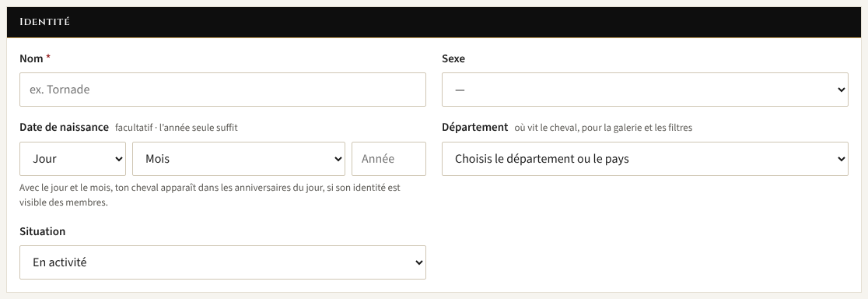Click the chevron arrow of Sexe select
This screenshot has height=299, width=868.
841,90
